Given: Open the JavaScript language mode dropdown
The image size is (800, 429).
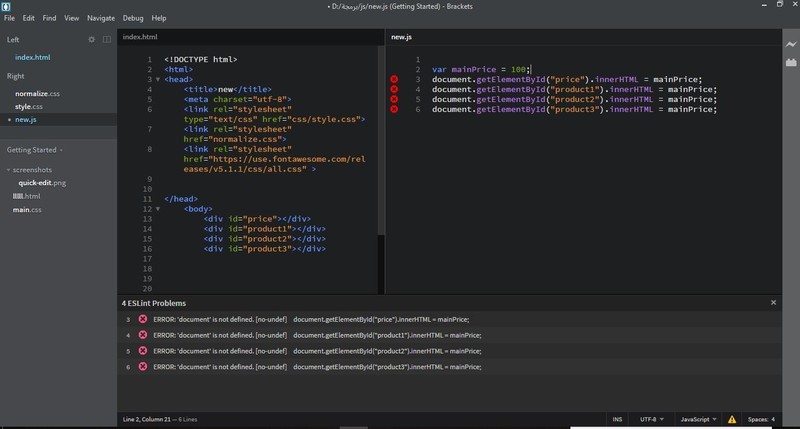Looking at the screenshot, I should tap(697, 419).
